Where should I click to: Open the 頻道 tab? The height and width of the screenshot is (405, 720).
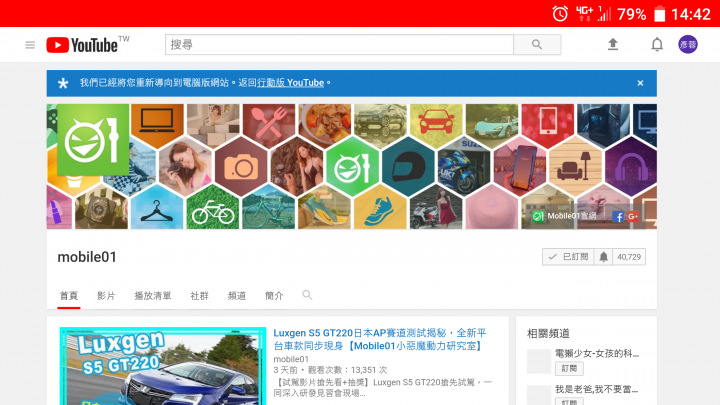click(237, 296)
